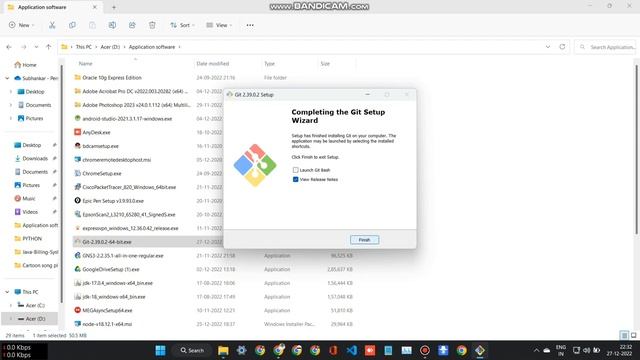640x360 pixels.
Task: Click the file list vertical scrollbar
Action: [637, 149]
